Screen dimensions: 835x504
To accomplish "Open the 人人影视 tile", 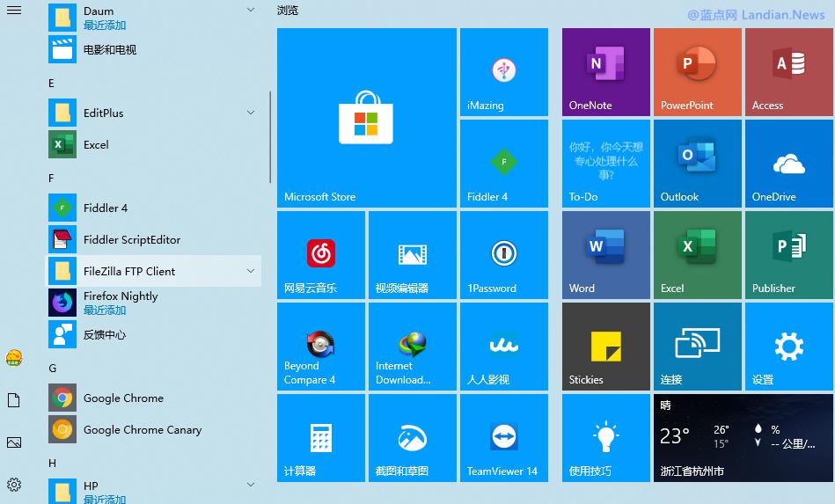I will (x=504, y=347).
